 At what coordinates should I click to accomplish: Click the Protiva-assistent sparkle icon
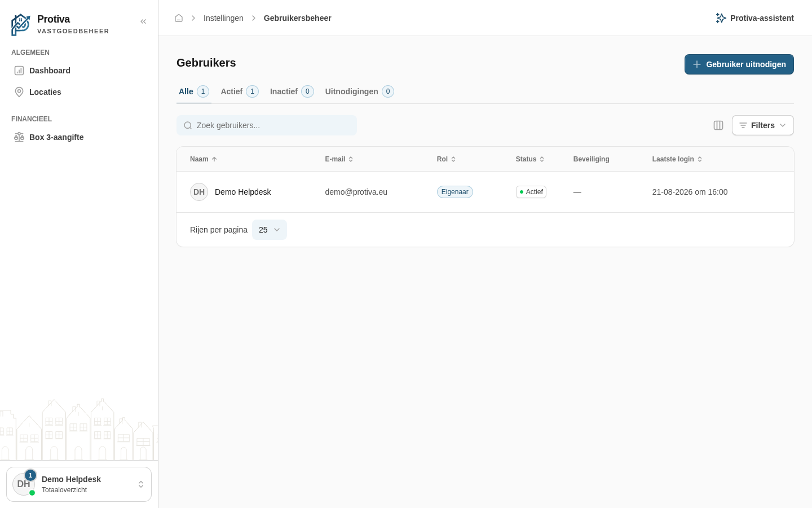(721, 18)
